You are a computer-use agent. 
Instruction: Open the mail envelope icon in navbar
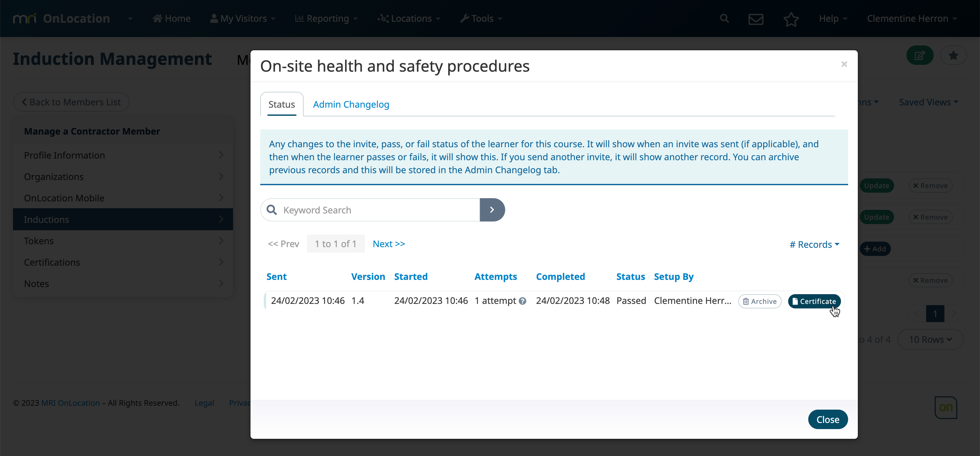[756, 19]
